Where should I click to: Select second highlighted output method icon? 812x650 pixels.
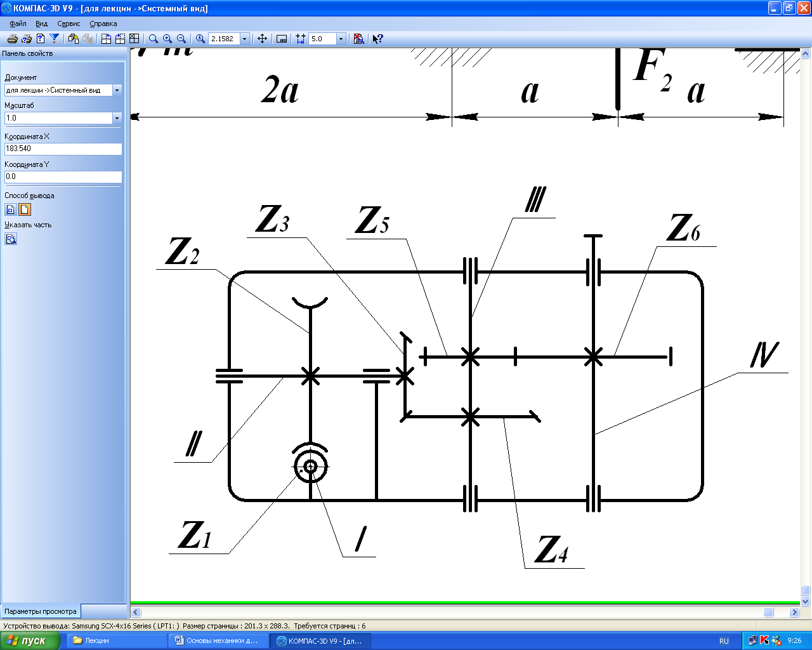[x=25, y=209]
